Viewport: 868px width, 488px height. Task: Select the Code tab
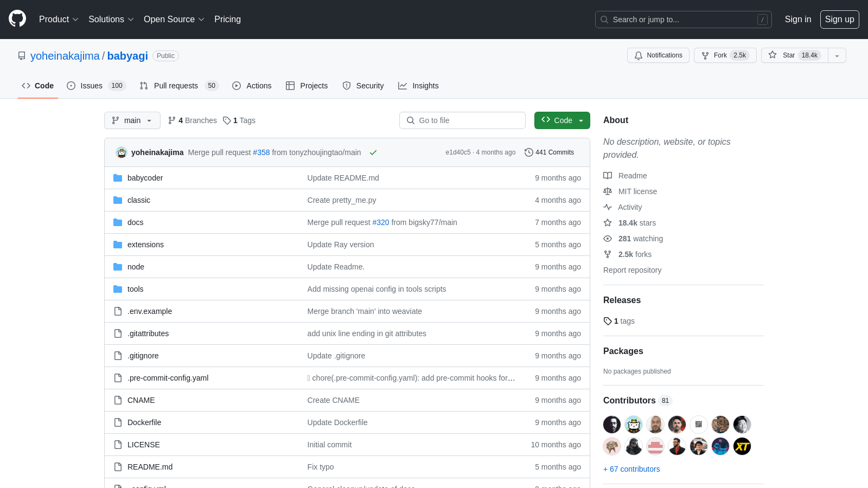(x=38, y=86)
